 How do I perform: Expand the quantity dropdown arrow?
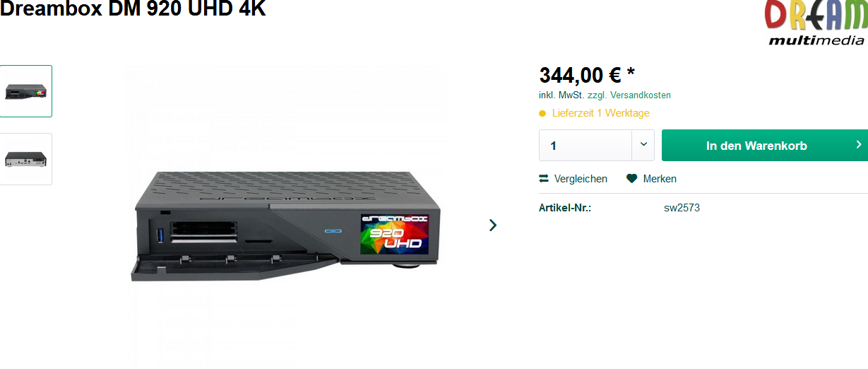click(x=643, y=144)
